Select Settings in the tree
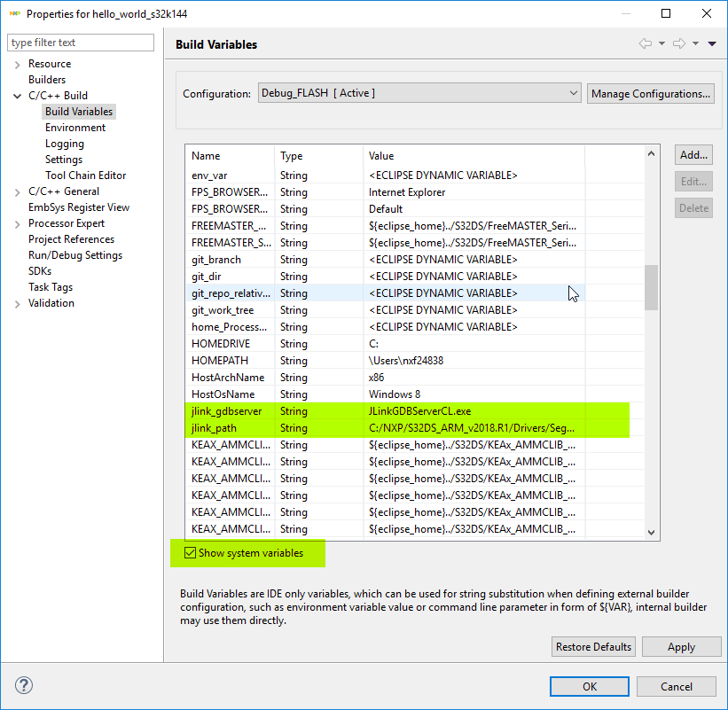This screenshot has height=710, width=728. click(64, 160)
